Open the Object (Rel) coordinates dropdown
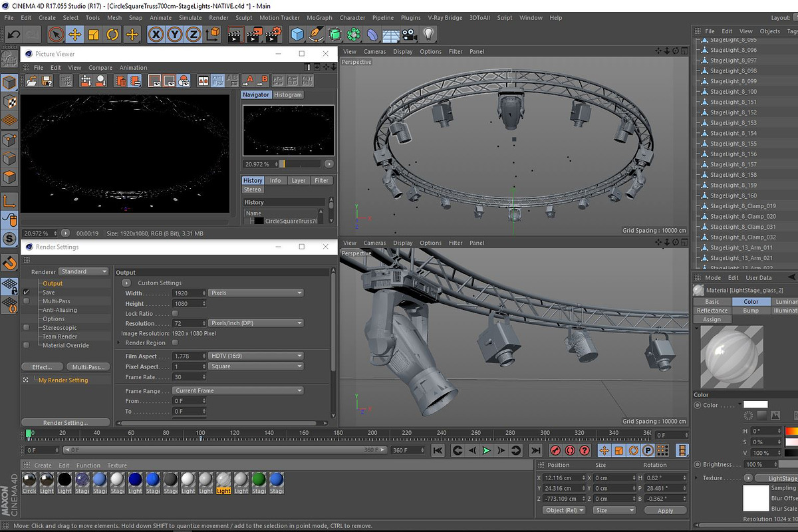The image size is (798, 532). pos(564,510)
